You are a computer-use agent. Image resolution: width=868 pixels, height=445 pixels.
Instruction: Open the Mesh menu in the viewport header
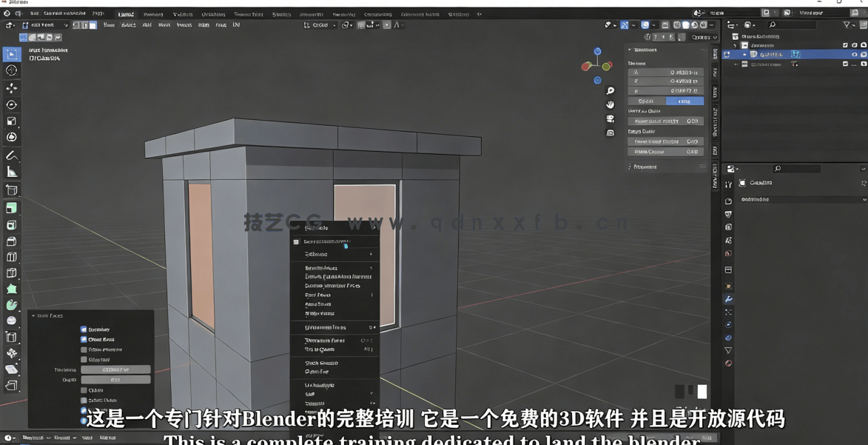tap(163, 24)
